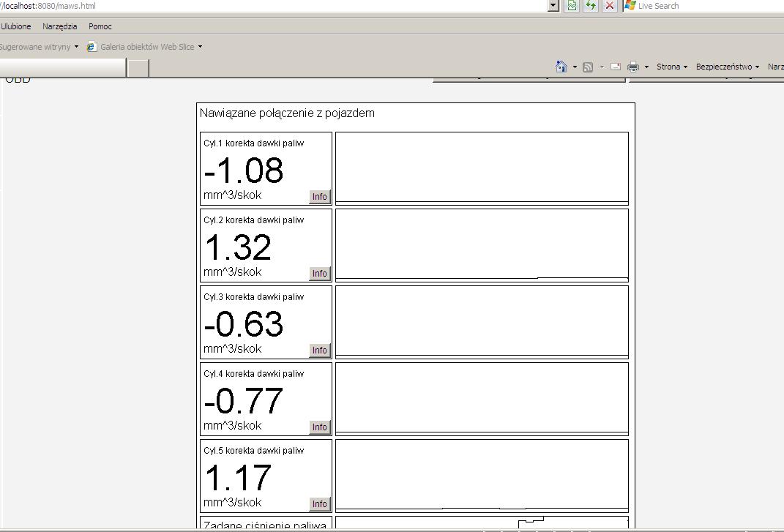The height and width of the screenshot is (532, 784).
Task: Open the Pomoc menu
Action: (x=100, y=26)
